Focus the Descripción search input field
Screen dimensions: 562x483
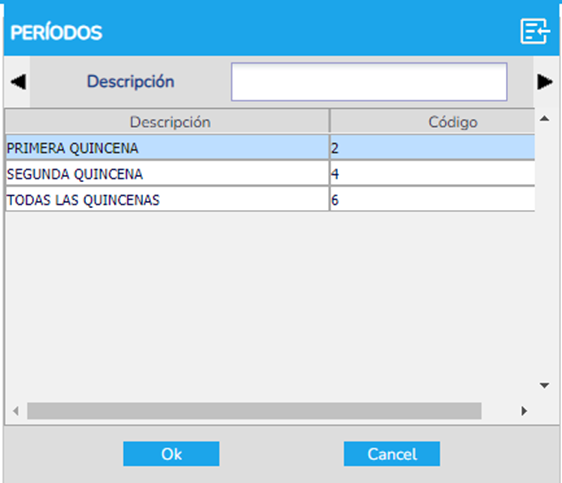coord(369,82)
